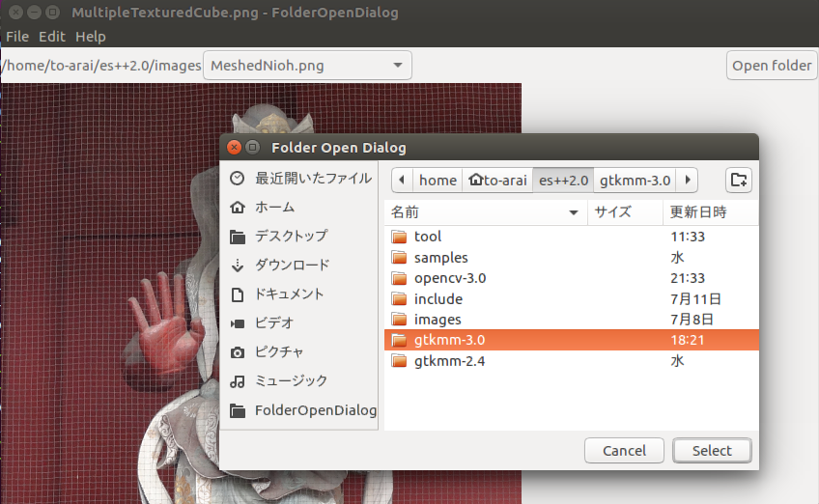Click the /home/to-arai/es++2.0/images path label
This screenshot has width=819, height=504.
[x=101, y=66]
